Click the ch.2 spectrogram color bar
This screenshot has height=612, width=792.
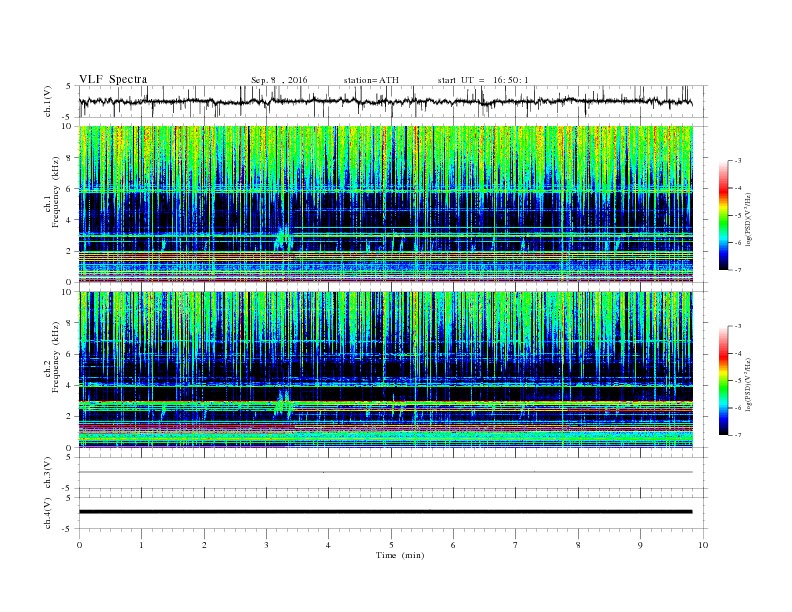coord(724,380)
